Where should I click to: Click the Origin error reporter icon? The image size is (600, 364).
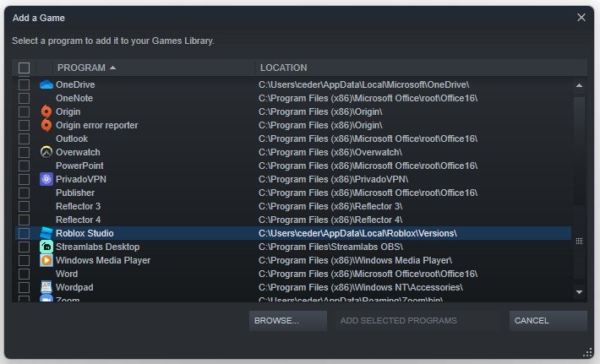46,125
